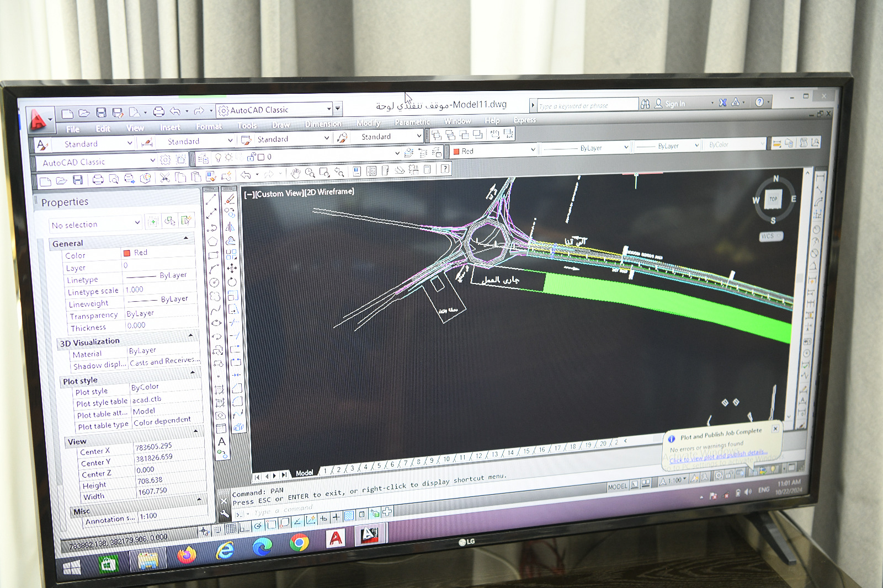
Task: Select the Multiline Text tool
Action: [x=222, y=442]
